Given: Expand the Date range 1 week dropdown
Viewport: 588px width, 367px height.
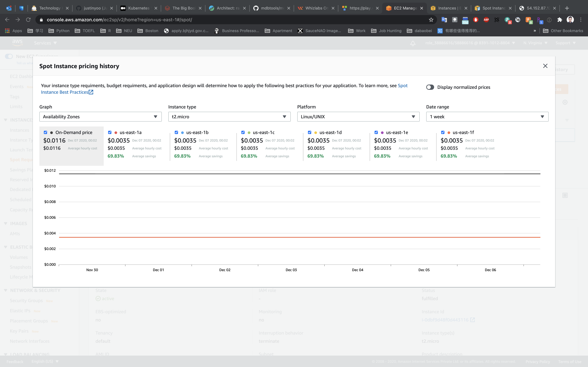Looking at the screenshot, I should pyautogui.click(x=487, y=117).
